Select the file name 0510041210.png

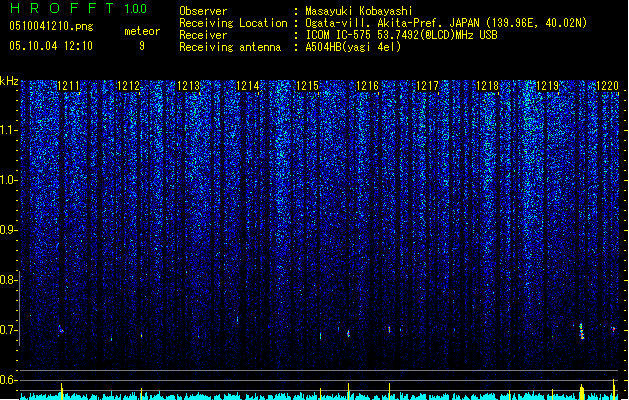pos(51,26)
